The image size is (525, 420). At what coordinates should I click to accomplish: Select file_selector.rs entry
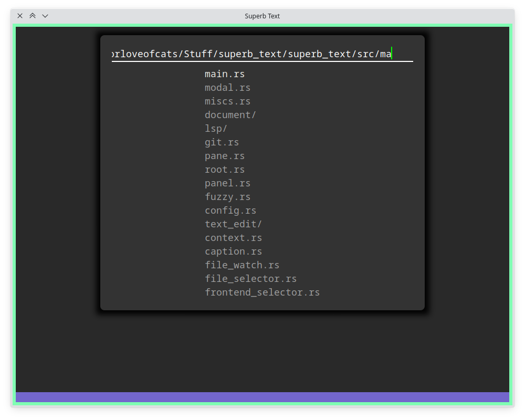tap(251, 279)
